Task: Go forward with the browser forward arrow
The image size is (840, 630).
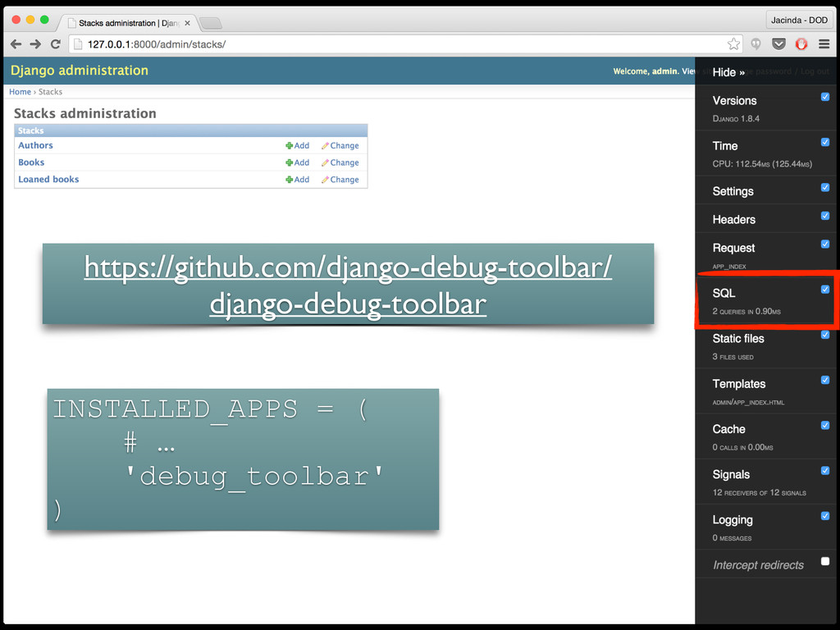Action: pyautogui.click(x=35, y=44)
